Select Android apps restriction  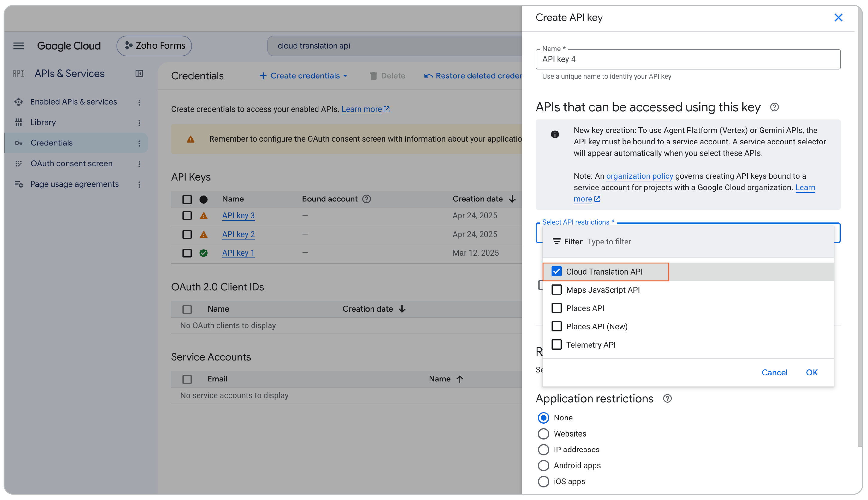tap(543, 465)
